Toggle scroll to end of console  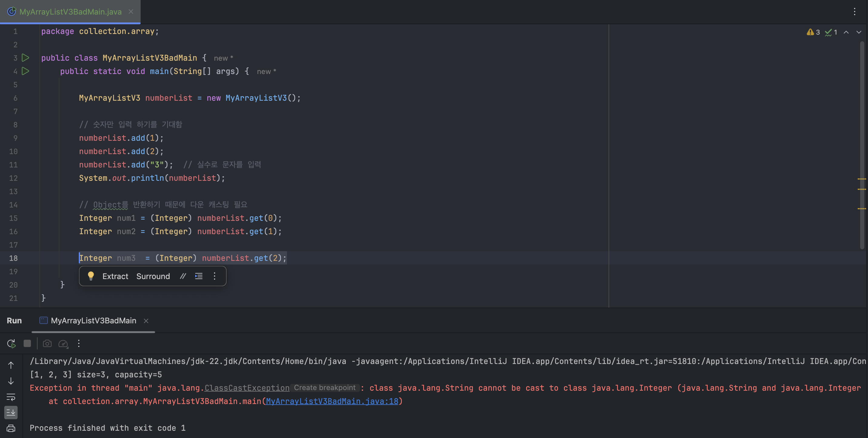pos(11,413)
